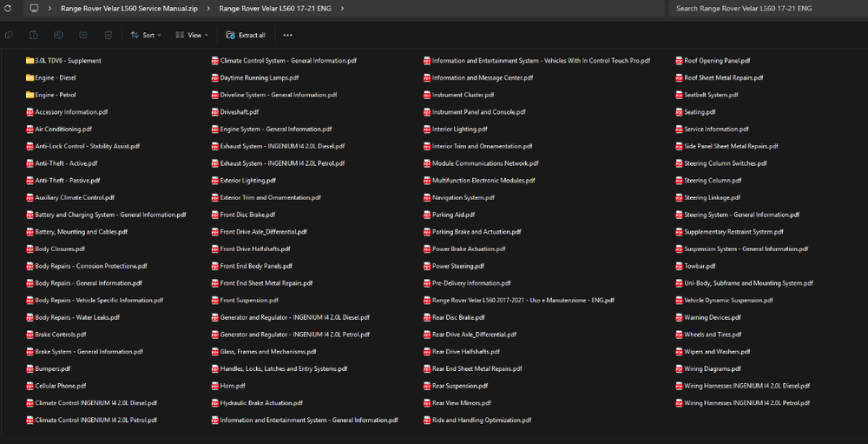Click the This PC monitor icon
The height and width of the screenshot is (444, 868).
(x=33, y=8)
